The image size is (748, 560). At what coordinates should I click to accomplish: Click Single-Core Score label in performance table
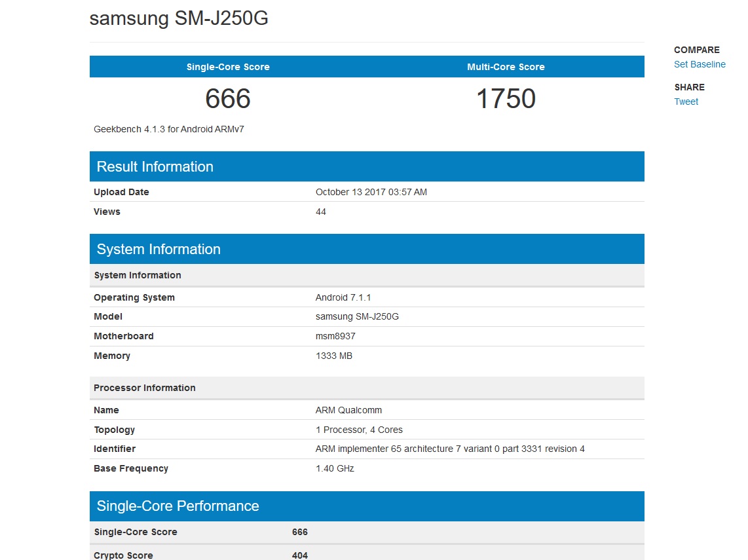[136, 532]
